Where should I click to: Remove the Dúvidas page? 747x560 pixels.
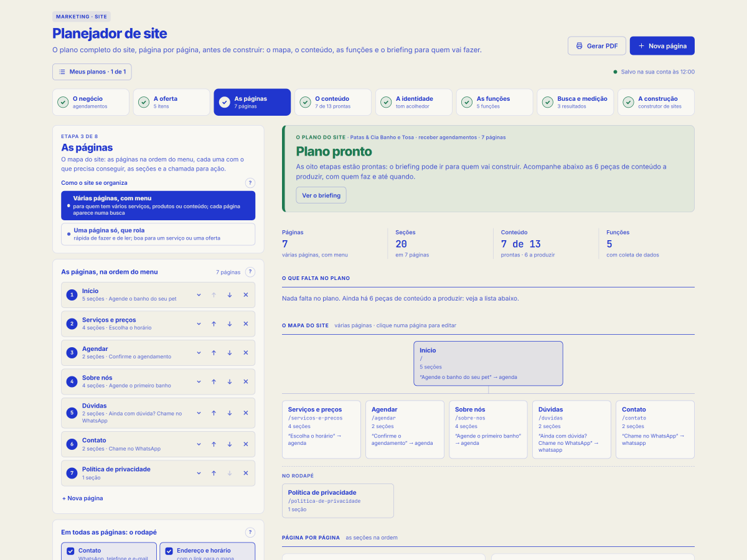[x=245, y=413]
